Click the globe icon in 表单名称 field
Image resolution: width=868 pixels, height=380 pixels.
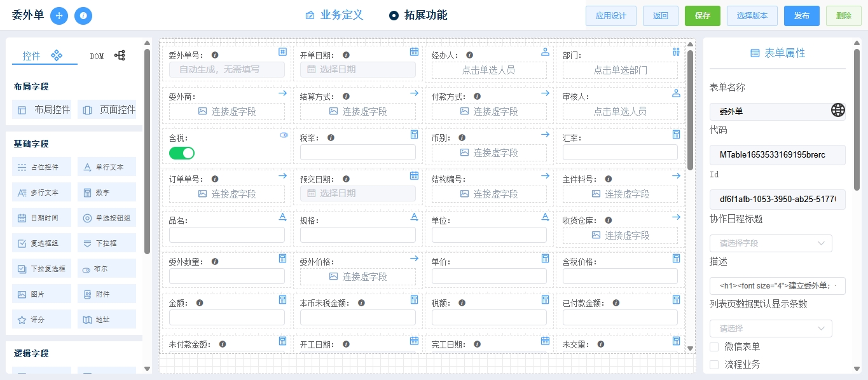coord(838,111)
